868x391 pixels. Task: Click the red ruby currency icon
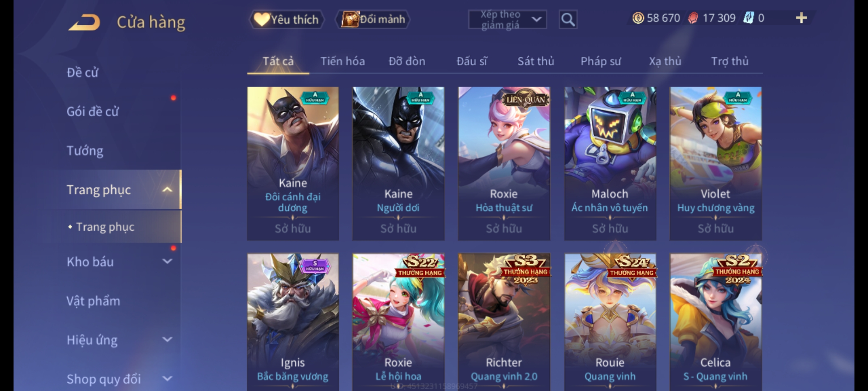point(693,18)
